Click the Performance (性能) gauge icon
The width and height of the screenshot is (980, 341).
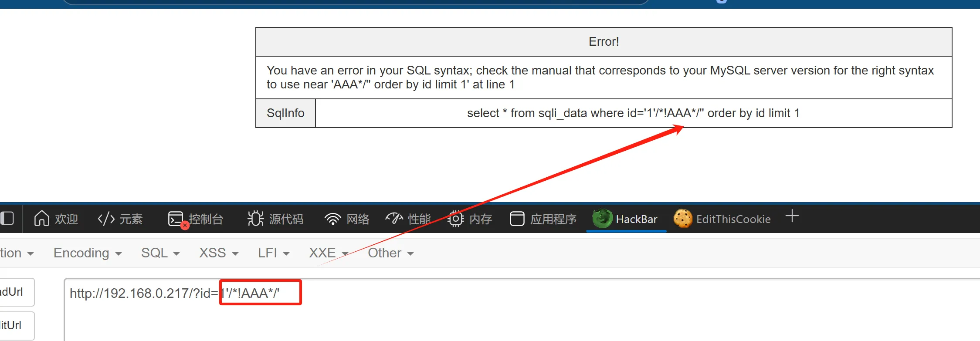(394, 218)
